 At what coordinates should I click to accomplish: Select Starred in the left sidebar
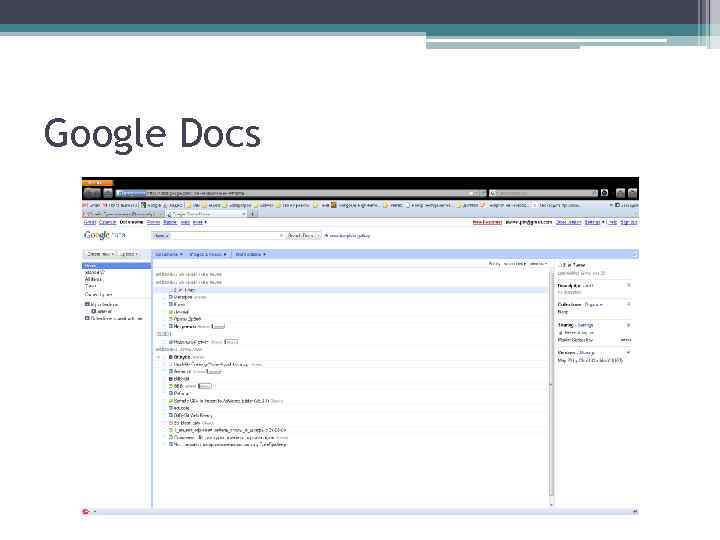coord(95,272)
